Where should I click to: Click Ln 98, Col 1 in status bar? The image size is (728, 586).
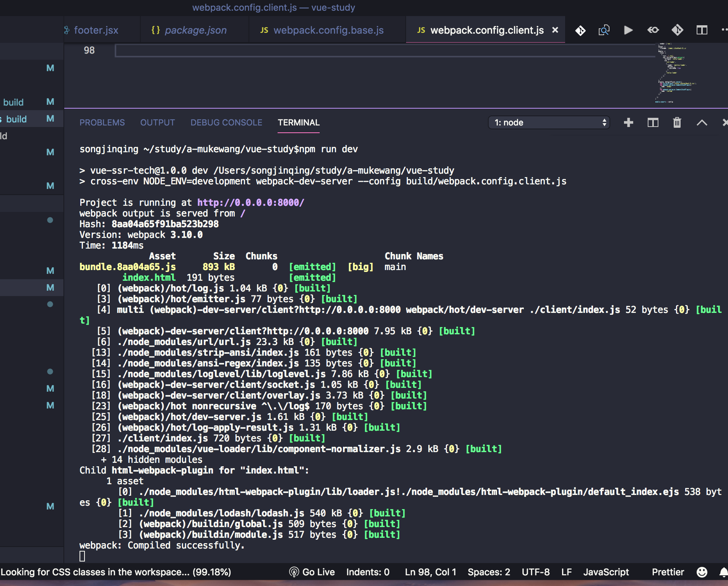click(x=431, y=572)
